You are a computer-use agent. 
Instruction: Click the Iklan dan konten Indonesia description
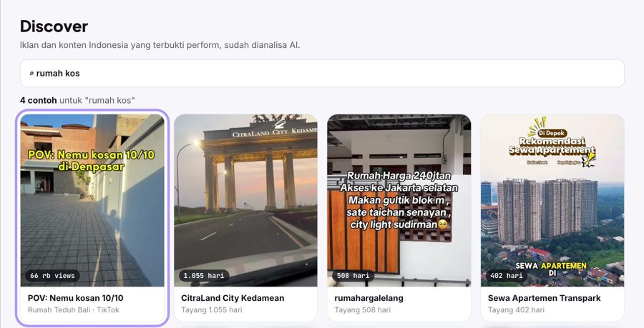160,45
